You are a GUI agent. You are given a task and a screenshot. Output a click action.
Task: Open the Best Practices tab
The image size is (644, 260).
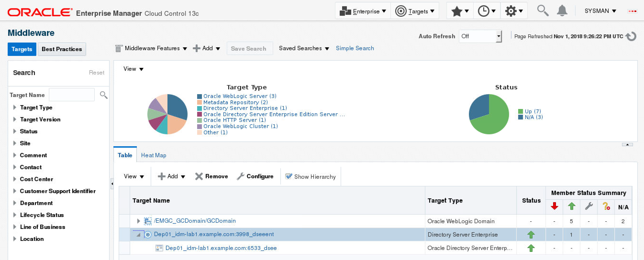tap(62, 49)
